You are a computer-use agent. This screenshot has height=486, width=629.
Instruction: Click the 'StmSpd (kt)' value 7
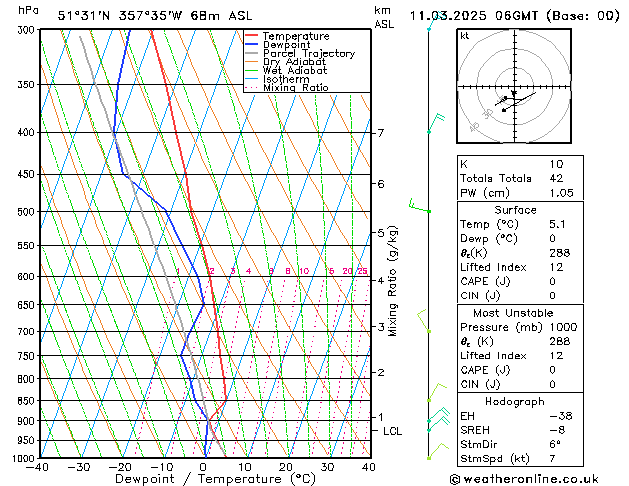click(552, 459)
